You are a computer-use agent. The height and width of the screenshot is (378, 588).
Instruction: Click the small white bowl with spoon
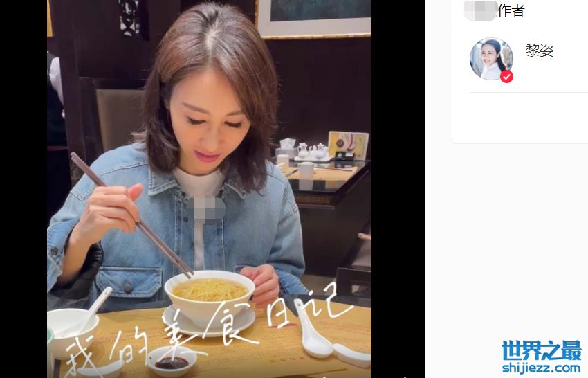pos(73,331)
